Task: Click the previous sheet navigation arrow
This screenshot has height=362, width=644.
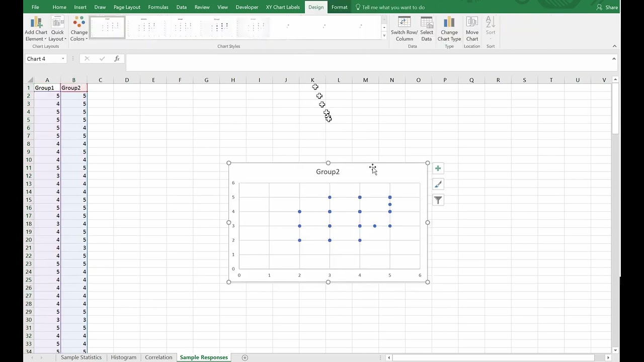Action: (x=33, y=357)
